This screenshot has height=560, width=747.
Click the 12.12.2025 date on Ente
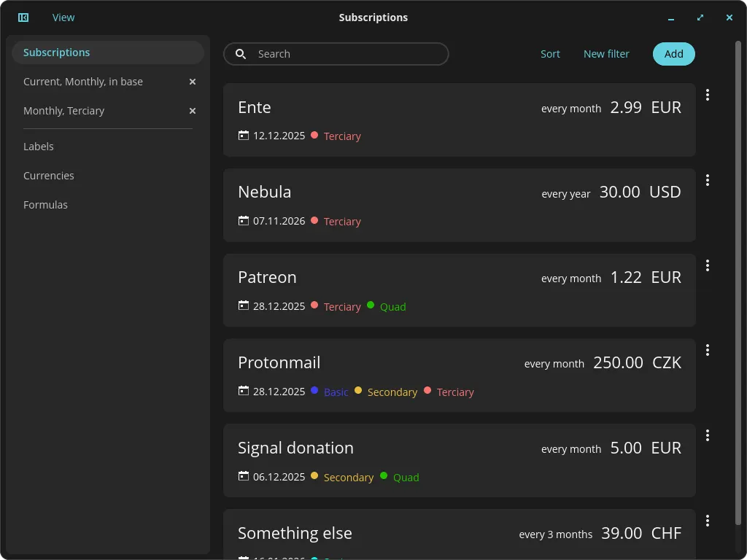[279, 136]
